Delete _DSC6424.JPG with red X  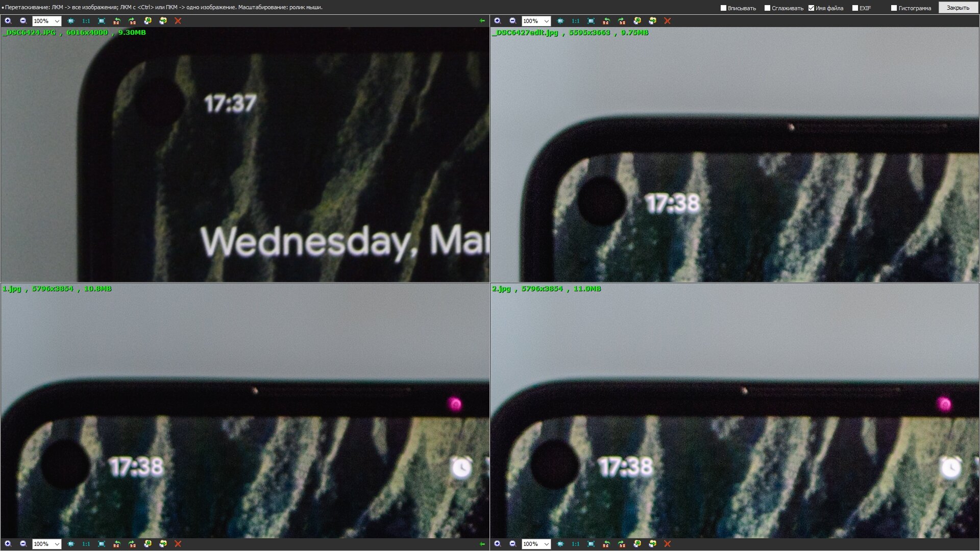click(178, 21)
